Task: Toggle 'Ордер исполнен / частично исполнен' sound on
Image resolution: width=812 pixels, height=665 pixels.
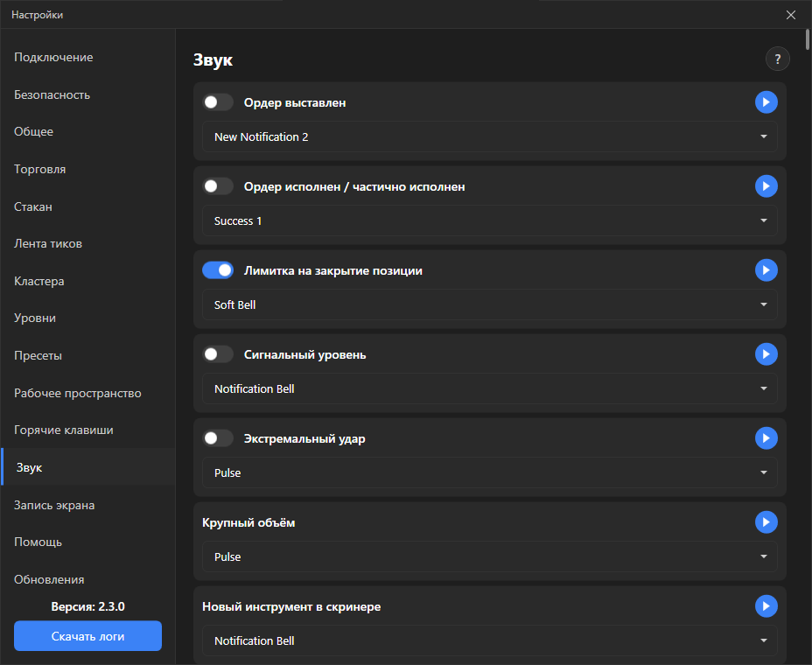Action: click(x=218, y=185)
